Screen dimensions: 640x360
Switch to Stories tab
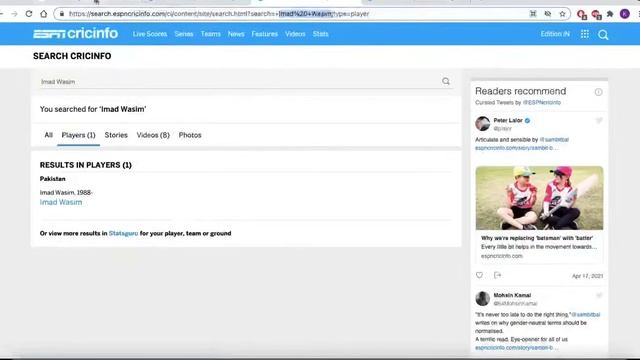(x=116, y=135)
